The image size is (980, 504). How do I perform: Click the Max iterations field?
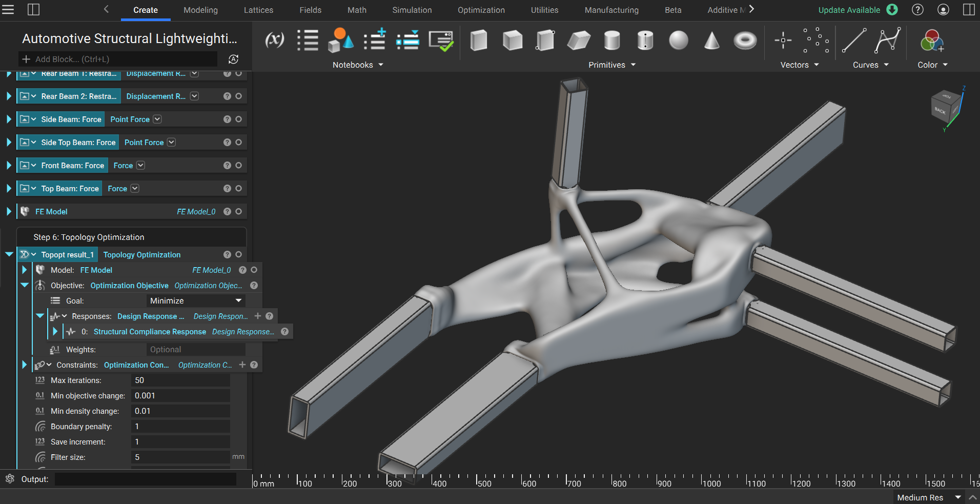pyautogui.click(x=180, y=380)
